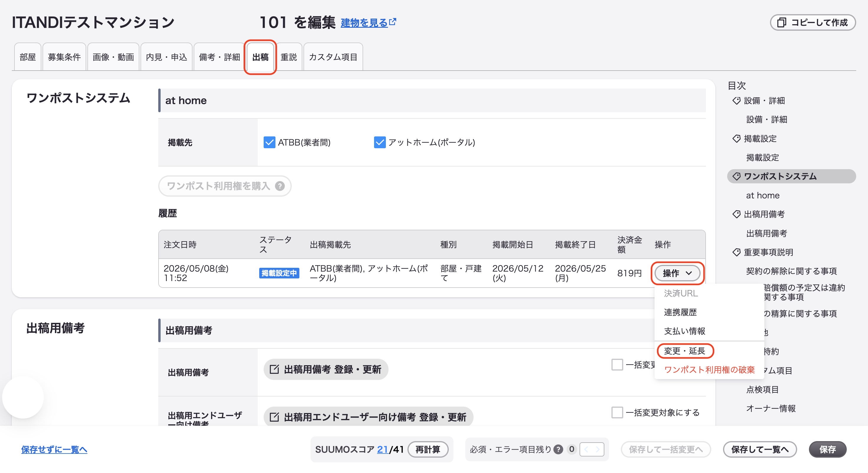
Task: Jump to 設備・詳細 sub-item in 目次
Action: (x=766, y=120)
